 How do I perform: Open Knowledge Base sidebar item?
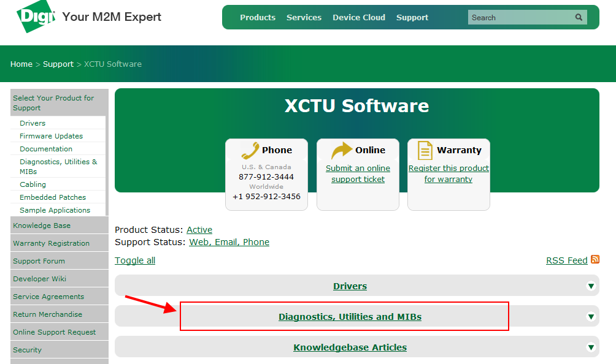60,226
